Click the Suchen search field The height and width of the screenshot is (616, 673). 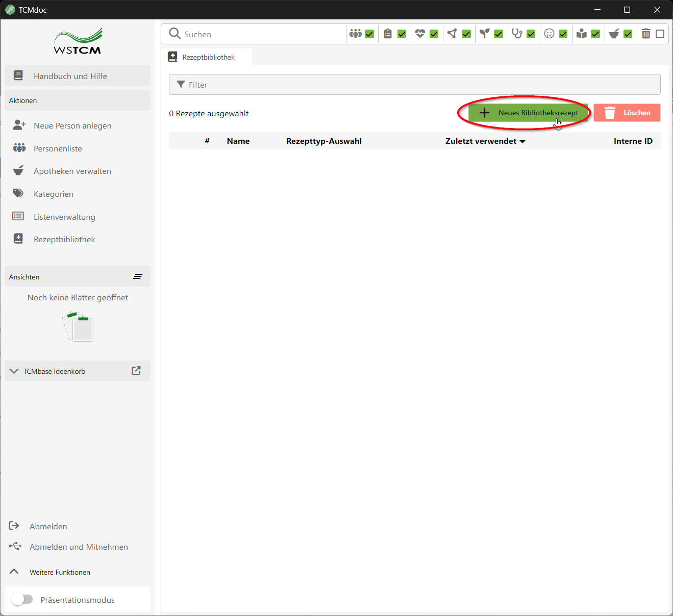click(260, 34)
